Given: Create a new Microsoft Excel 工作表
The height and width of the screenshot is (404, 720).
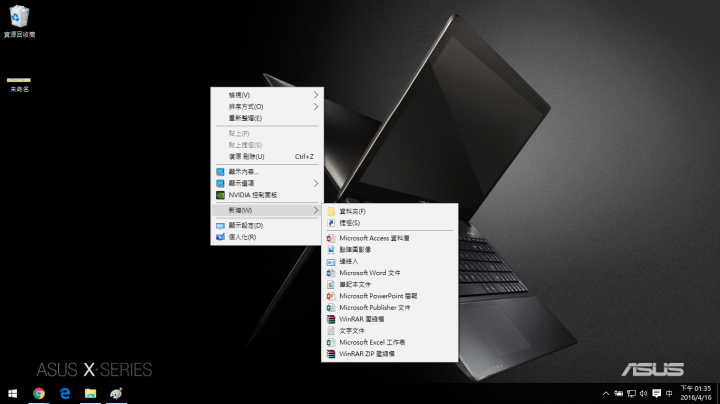Looking at the screenshot, I should point(389,342).
